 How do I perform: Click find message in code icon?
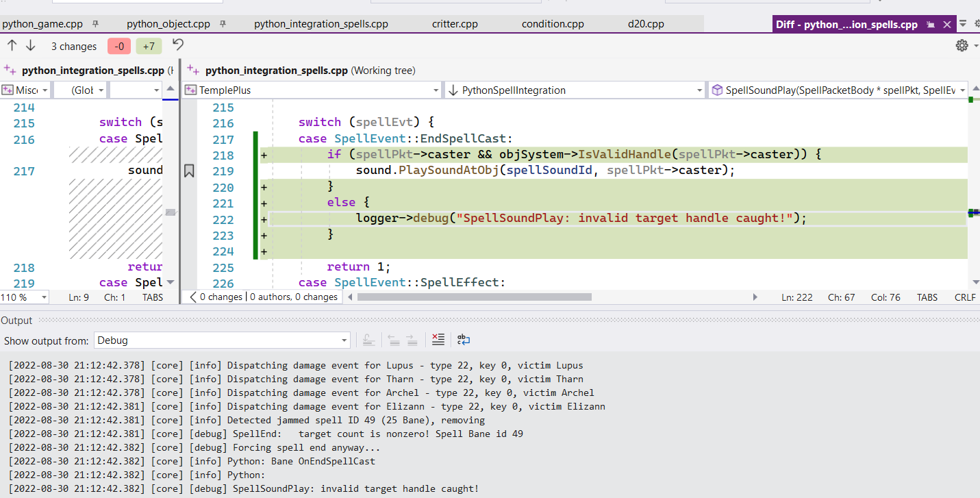(368, 340)
